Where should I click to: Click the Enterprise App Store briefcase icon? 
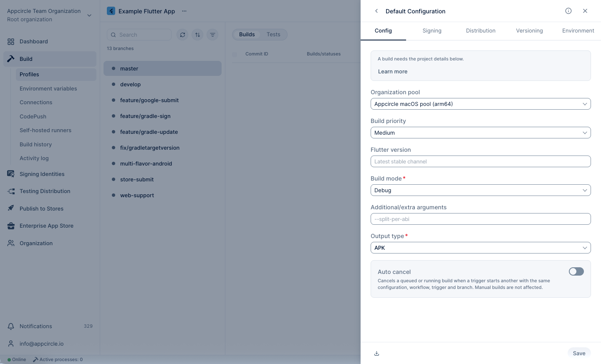(11, 226)
